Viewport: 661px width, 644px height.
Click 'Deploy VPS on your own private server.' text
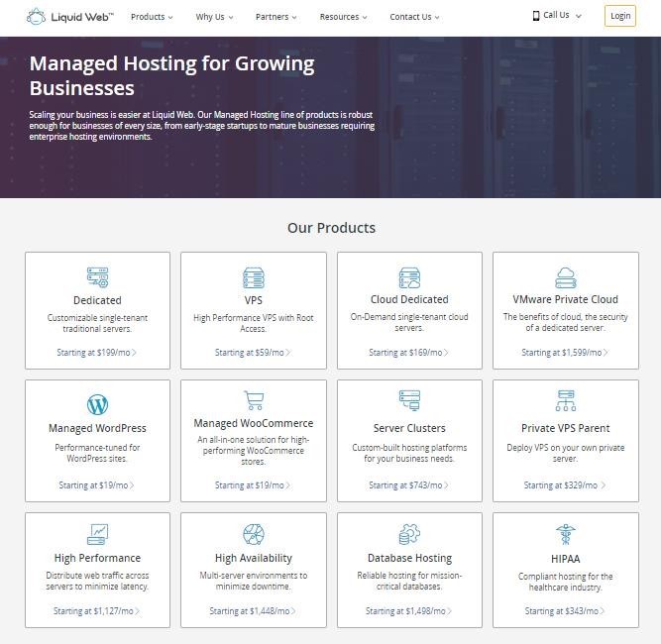(x=565, y=453)
